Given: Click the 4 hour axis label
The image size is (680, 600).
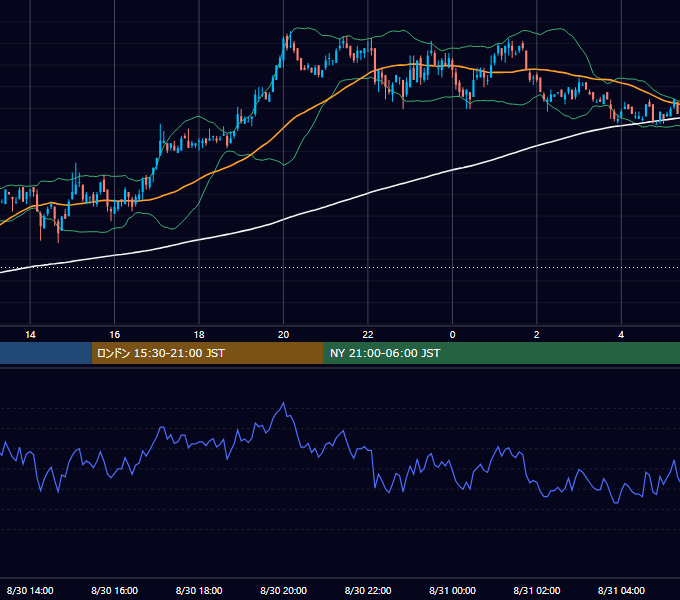Looking at the screenshot, I should pyautogui.click(x=621, y=335).
